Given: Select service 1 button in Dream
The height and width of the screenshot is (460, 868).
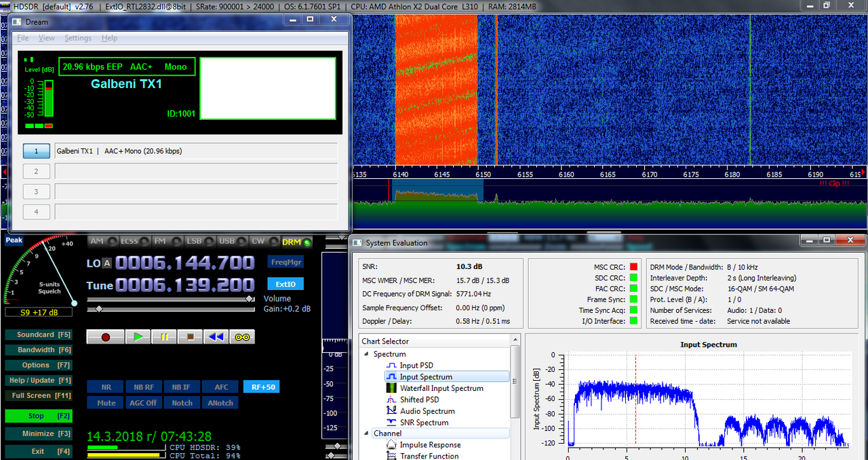Looking at the screenshot, I should pyautogui.click(x=37, y=151).
